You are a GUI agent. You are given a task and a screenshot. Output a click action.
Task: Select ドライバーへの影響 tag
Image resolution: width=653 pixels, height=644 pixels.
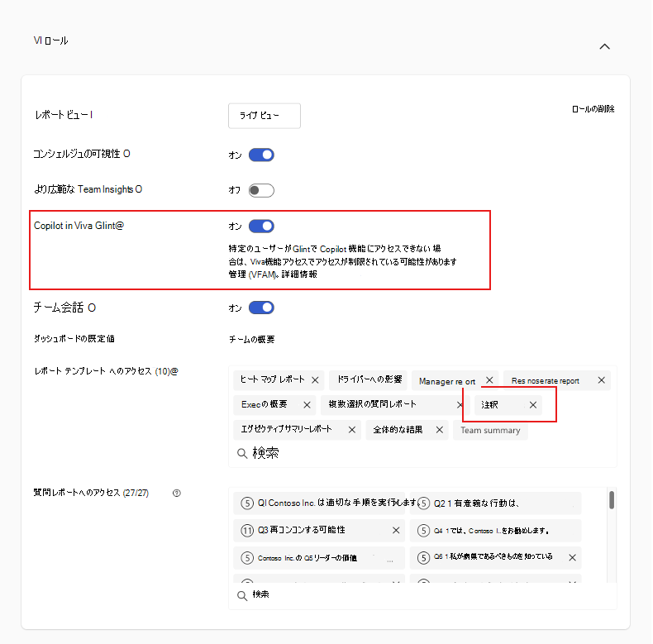pos(369,380)
